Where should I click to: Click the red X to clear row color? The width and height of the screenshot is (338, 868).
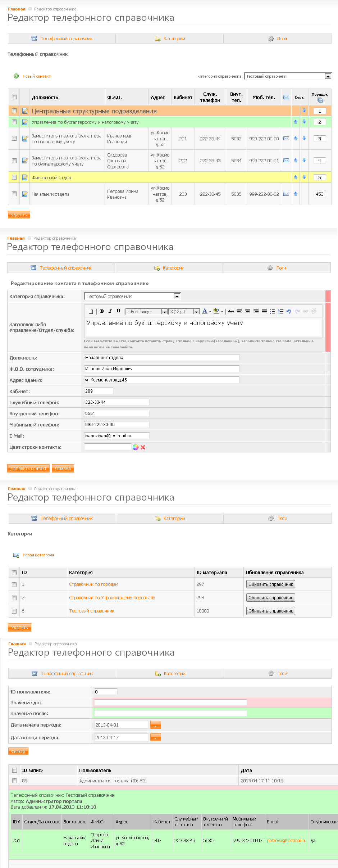coord(143,447)
